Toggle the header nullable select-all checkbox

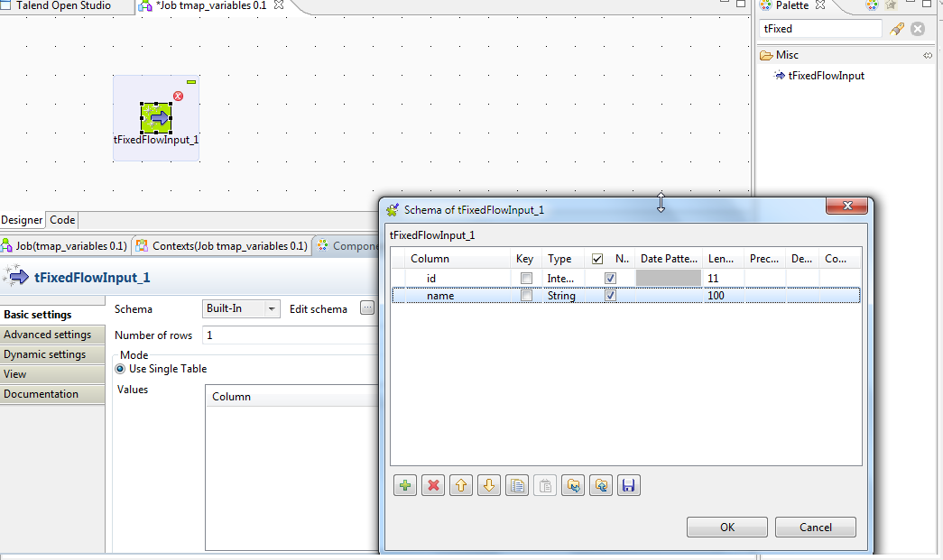point(597,259)
